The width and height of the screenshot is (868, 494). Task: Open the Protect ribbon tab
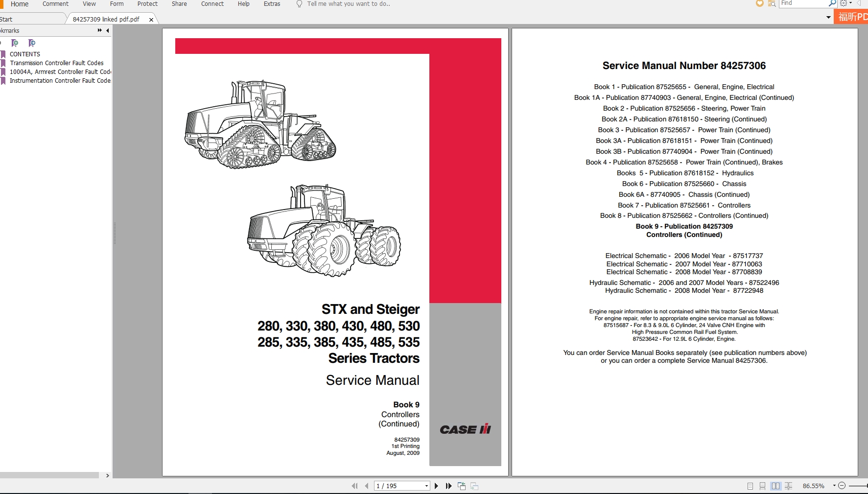tap(147, 4)
